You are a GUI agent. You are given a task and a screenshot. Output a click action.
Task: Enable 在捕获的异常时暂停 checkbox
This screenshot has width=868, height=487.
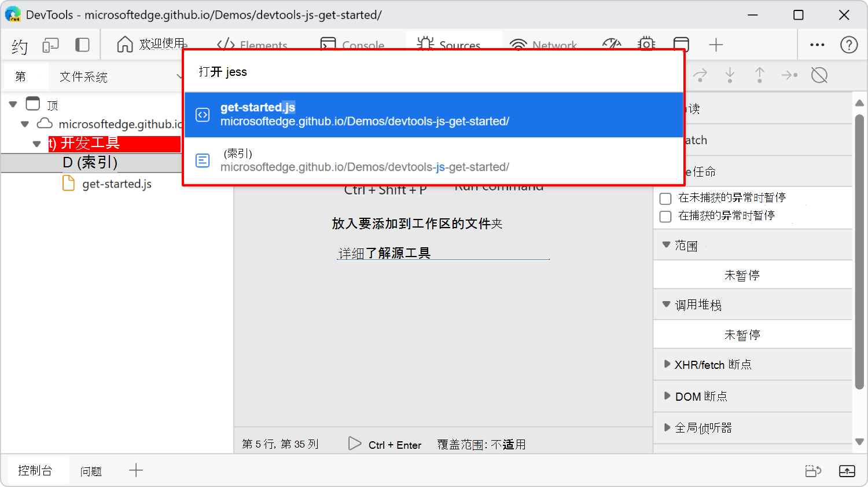(665, 217)
